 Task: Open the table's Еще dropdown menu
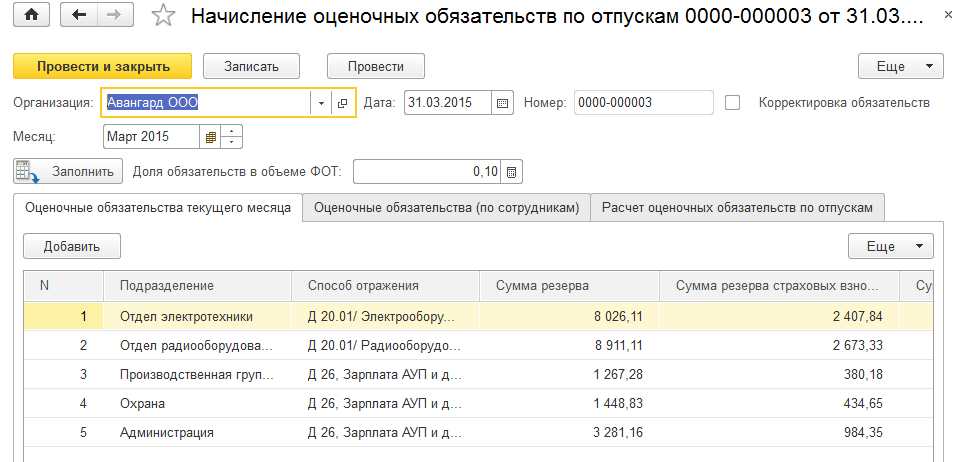[890, 246]
